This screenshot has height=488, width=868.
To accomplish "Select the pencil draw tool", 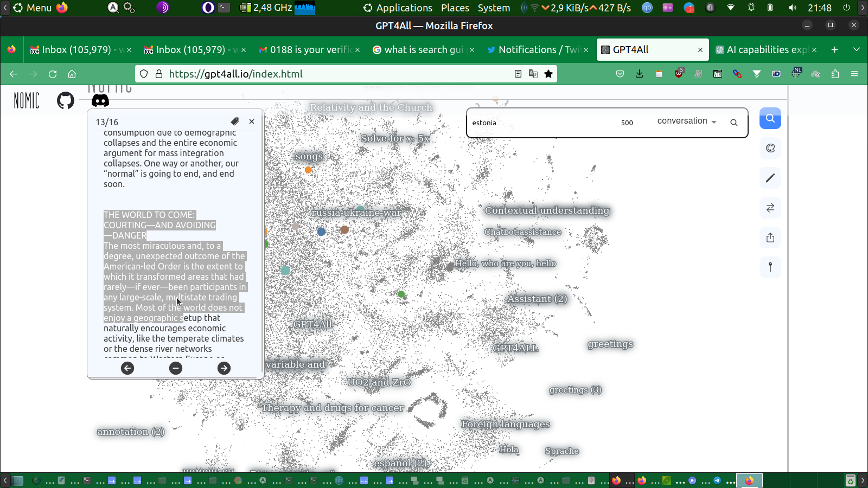I will click(770, 178).
